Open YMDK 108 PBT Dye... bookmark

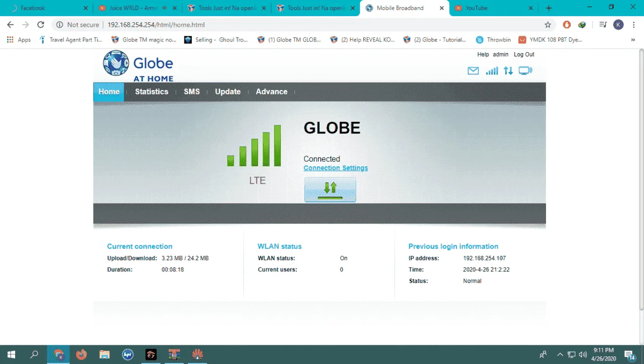[x=551, y=40]
